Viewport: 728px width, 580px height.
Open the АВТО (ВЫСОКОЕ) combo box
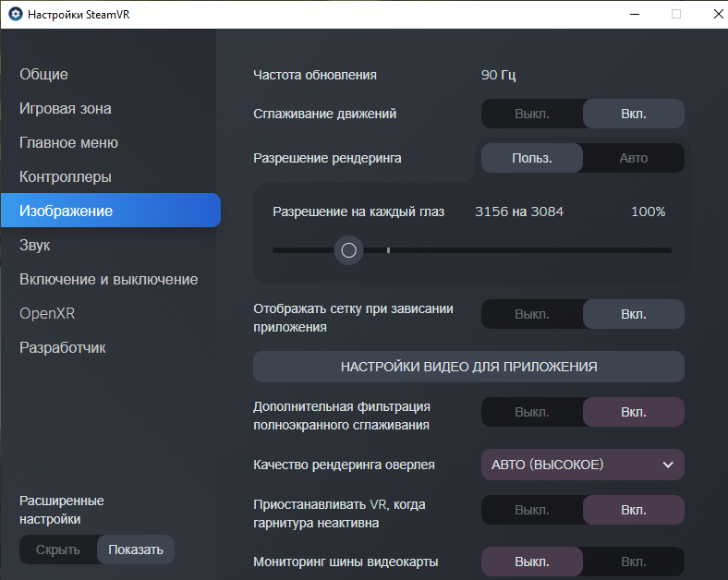coord(582,465)
